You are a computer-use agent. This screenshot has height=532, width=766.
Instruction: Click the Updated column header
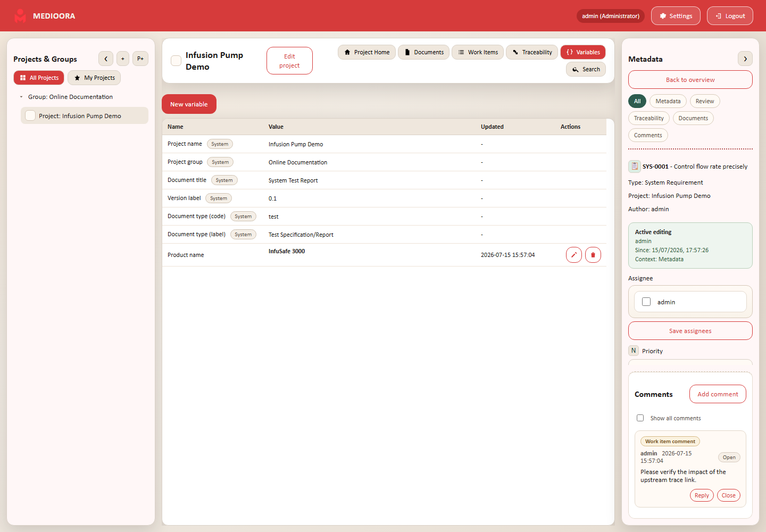pos(492,127)
